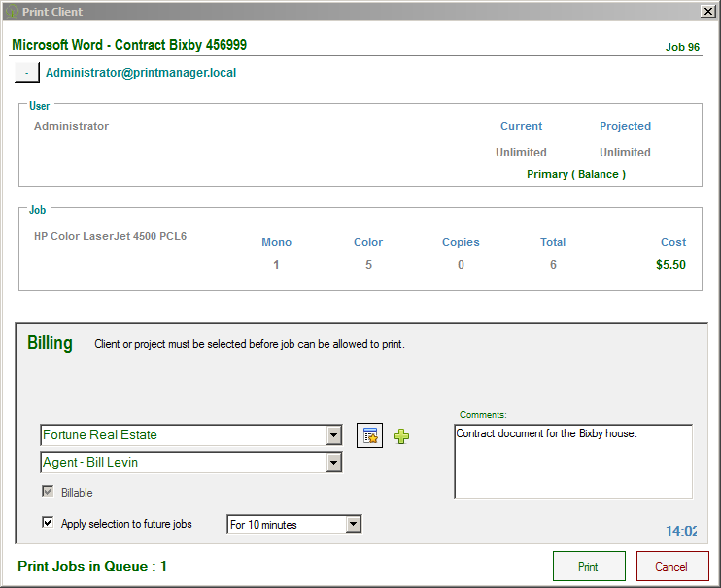Click the Microsoft Word contract job title
The width and height of the screenshot is (721, 588).
pyautogui.click(x=128, y=46)
